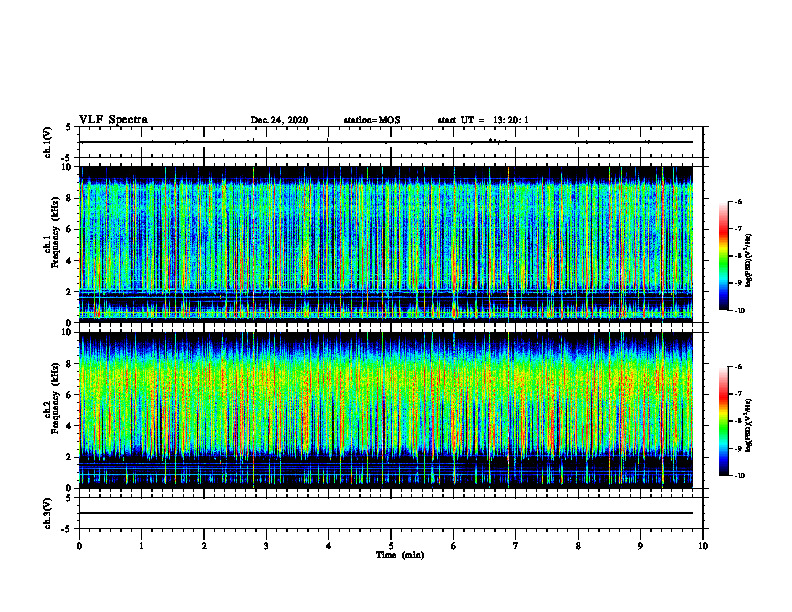This screenshot has width=792, height=612.
Task: Click the ch.1 spectrogram color scale bar
Action: point(724,256)
